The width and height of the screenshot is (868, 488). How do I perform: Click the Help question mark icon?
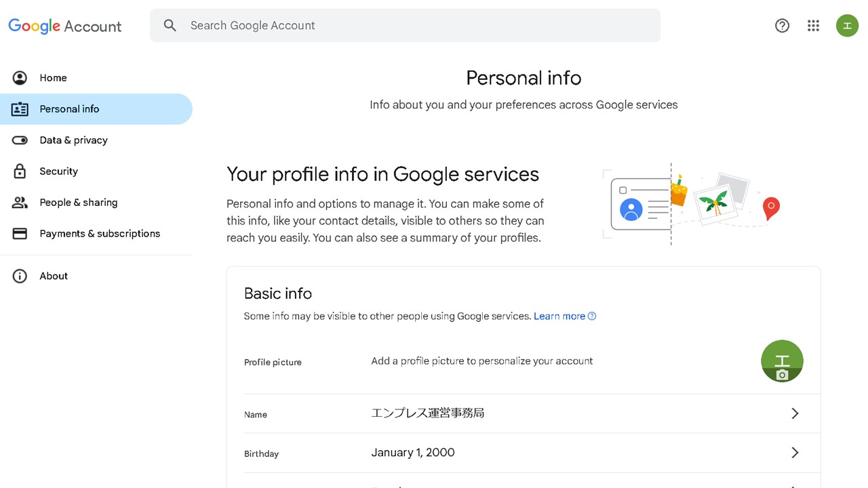pos(782,25)
